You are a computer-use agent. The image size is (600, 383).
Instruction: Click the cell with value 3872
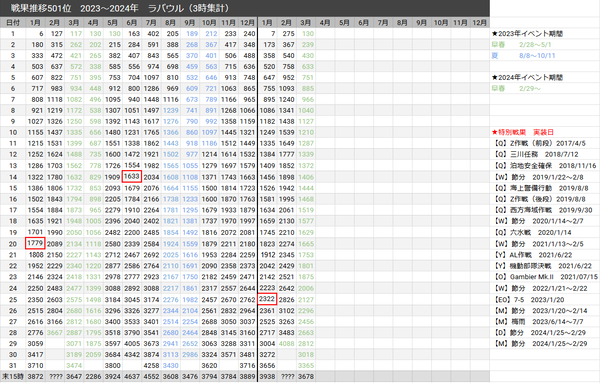point(35,376)
